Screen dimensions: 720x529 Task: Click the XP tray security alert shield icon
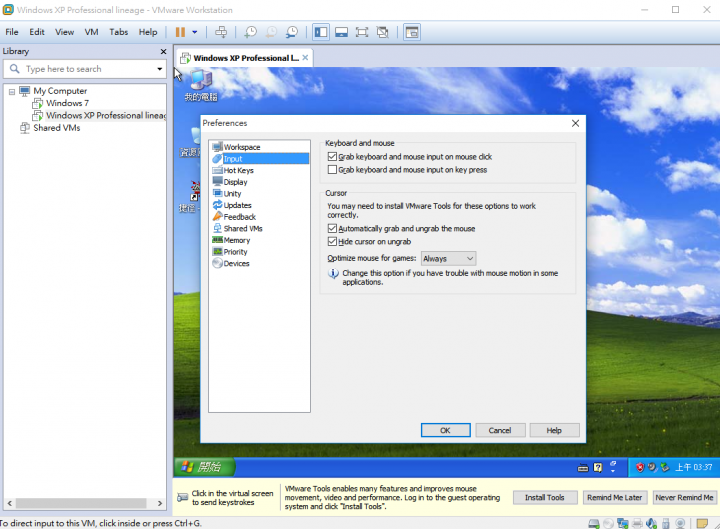tap(640, 467)
